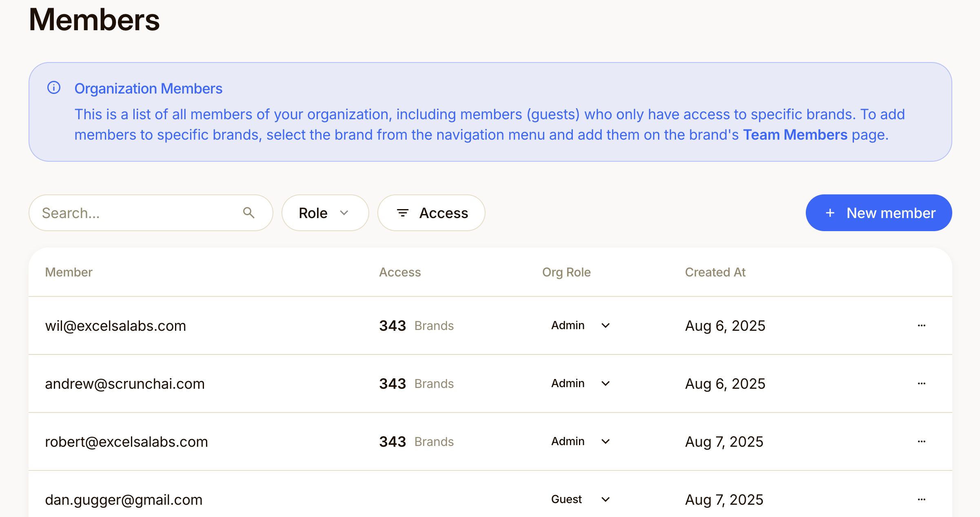Click the Member column header
This screenshot has width=980, height=517.
point(69,272)
